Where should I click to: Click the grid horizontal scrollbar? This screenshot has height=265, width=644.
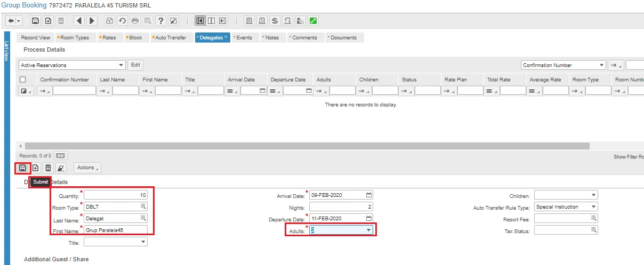(307, 146)
